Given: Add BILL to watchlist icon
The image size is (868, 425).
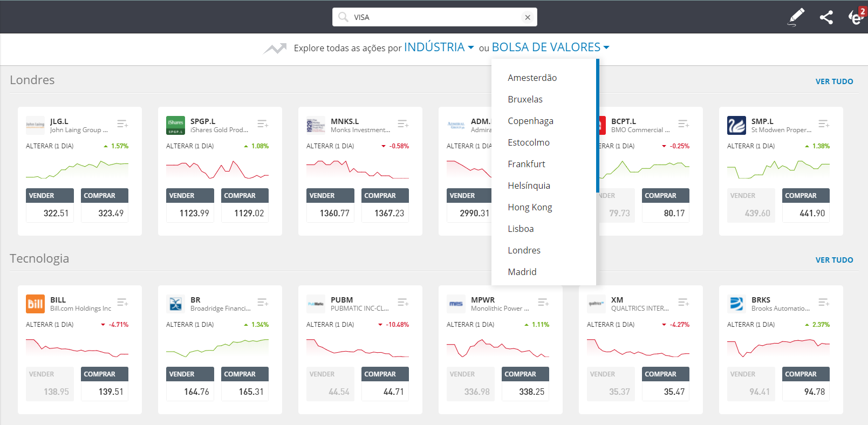Looking at the screenshot, I should tap(122, 303).
